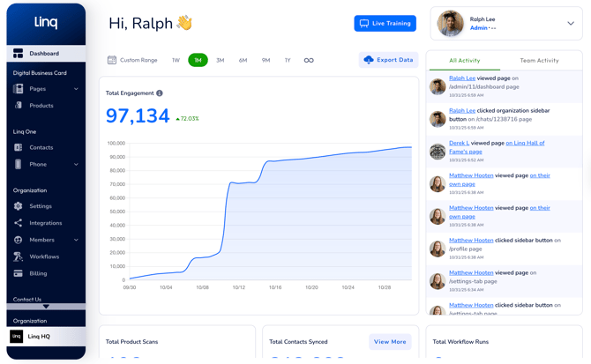The image size is (591, 364).
Task: Click the Integrations share icon
Action: click(x=19, y=223)
